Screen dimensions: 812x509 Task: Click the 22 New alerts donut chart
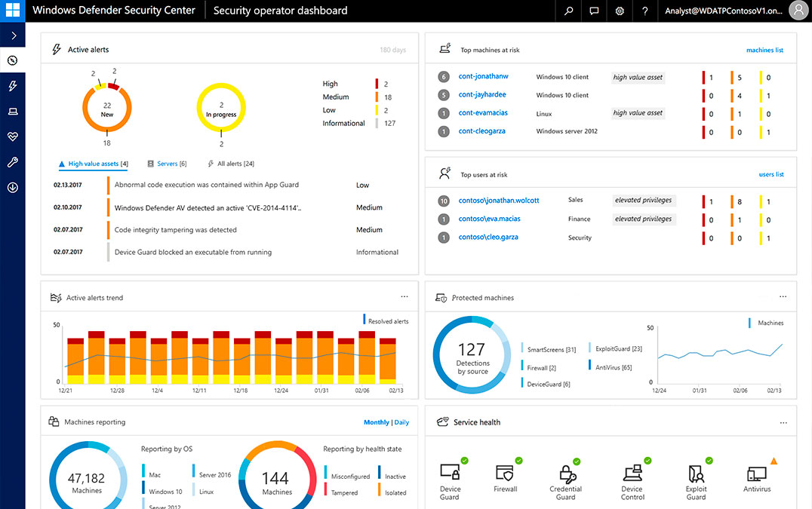click(x=107, y=109)
